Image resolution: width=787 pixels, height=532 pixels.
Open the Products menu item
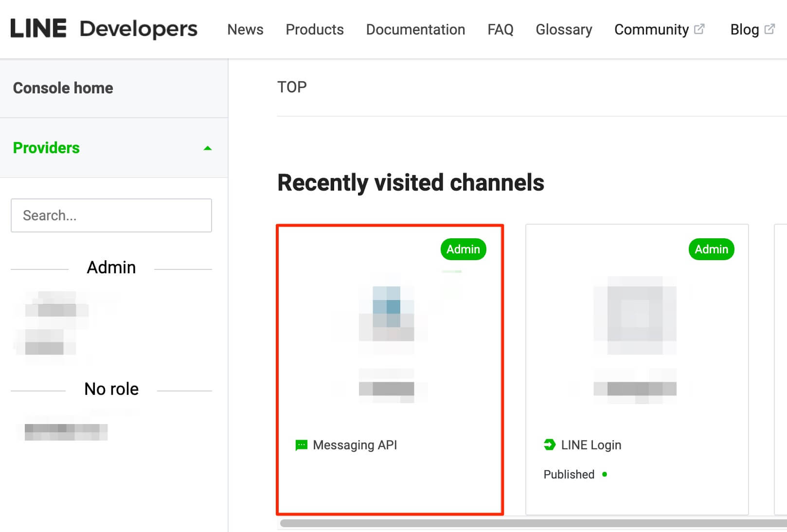coord(315,30)
